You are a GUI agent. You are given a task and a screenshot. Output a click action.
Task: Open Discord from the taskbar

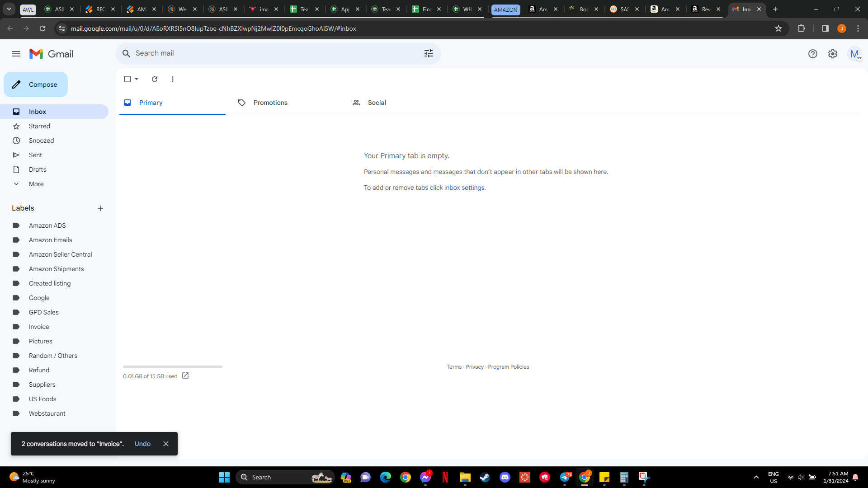coord(505,477)
